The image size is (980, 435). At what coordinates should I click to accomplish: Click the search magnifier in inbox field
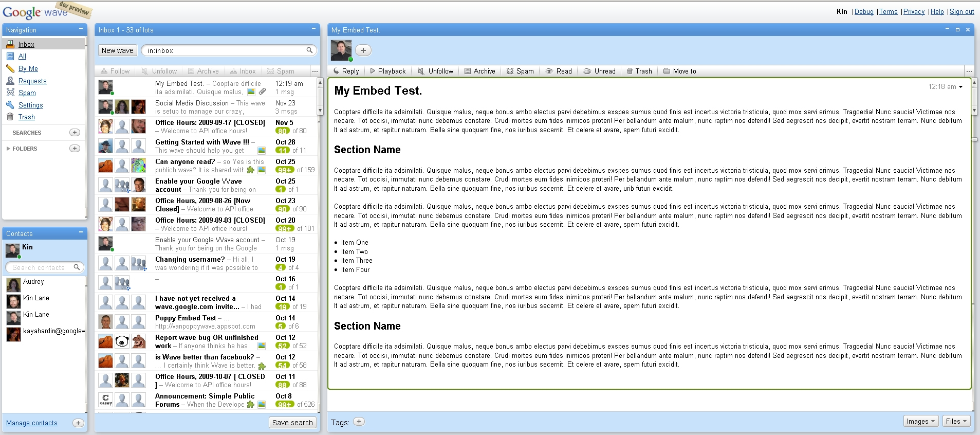pos(309,50)
